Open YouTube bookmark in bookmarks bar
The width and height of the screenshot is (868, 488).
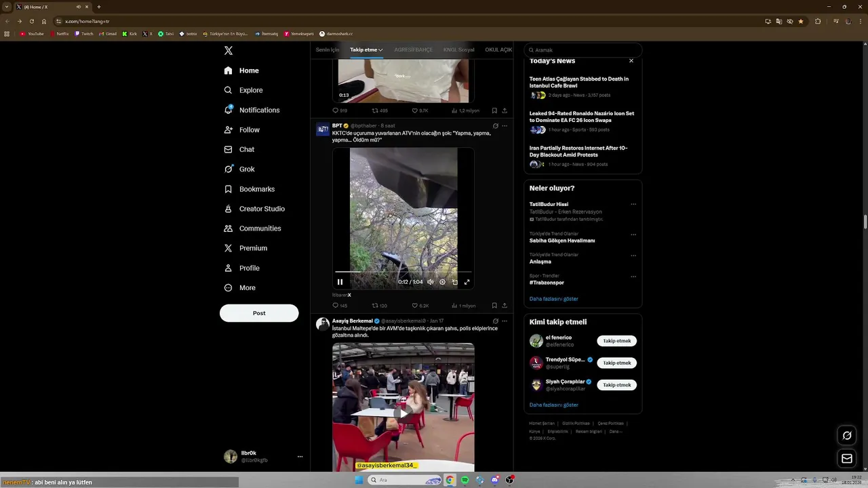[x=33, y=34]
